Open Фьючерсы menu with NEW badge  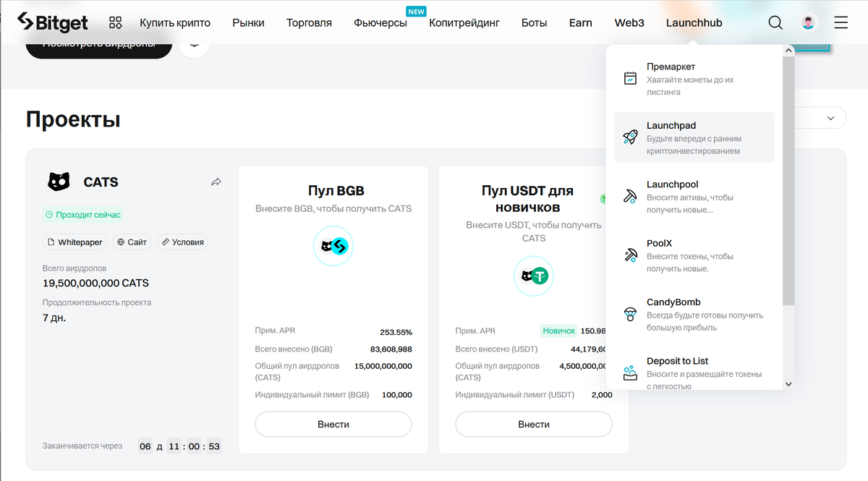coord(380,22)
